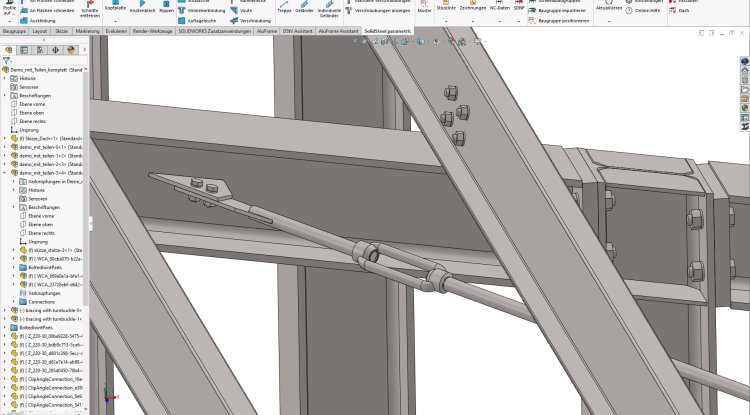Open the Treppe stair tool
The image size is (750, 415).
(284, 7)
